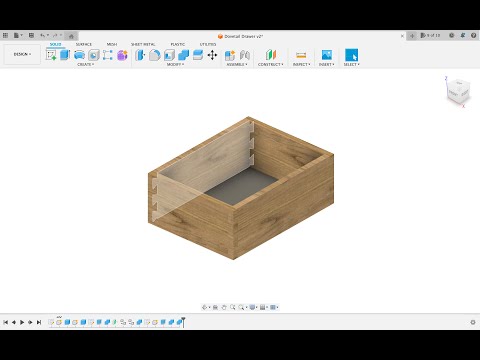The width and height of the screenshot is (480, 360).
Task: Open the Display Settings dropdown
Action: 253,307
